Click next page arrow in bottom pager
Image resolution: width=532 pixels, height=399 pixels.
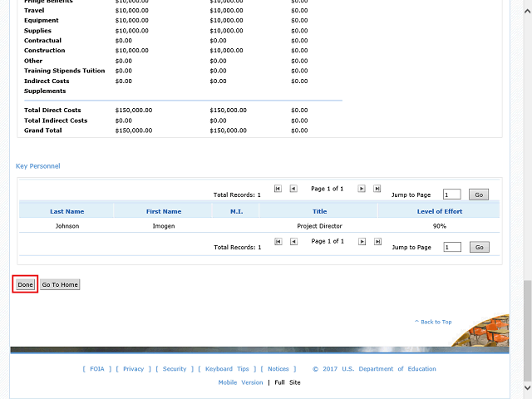pyautogui.click(x=362, y=242)
